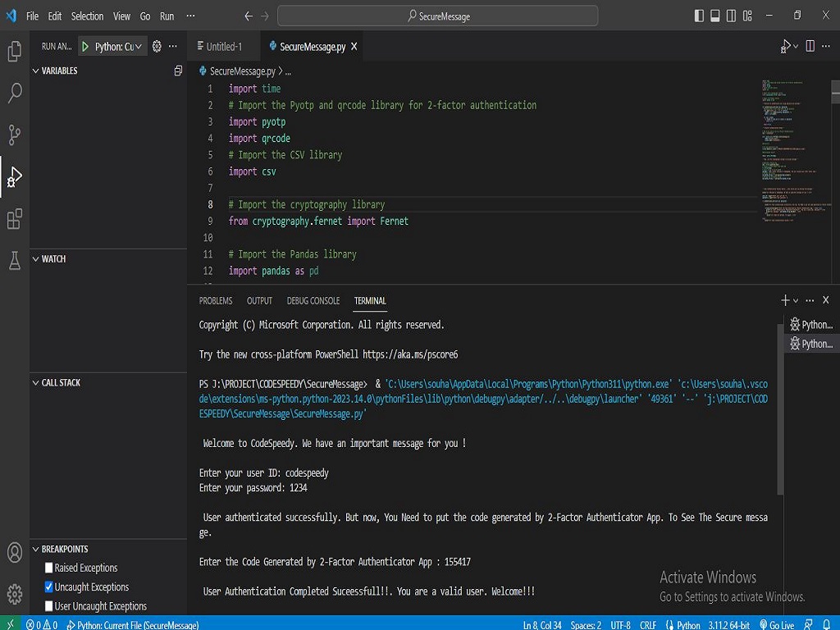
Task: Click the Ln 8, Col 34 status item
Action: point(542,624)
